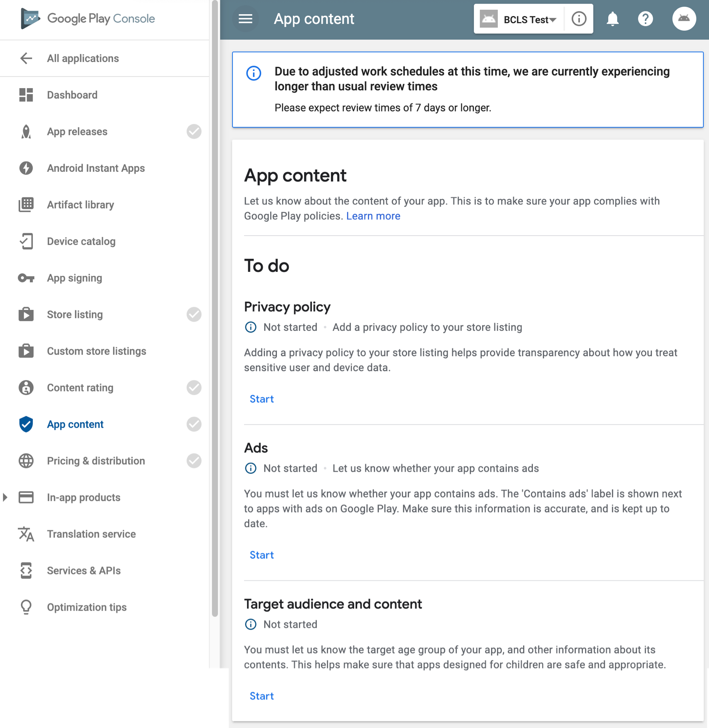Click the Store listing bag icon
This screenshot has height=728, width=709.
26,314
